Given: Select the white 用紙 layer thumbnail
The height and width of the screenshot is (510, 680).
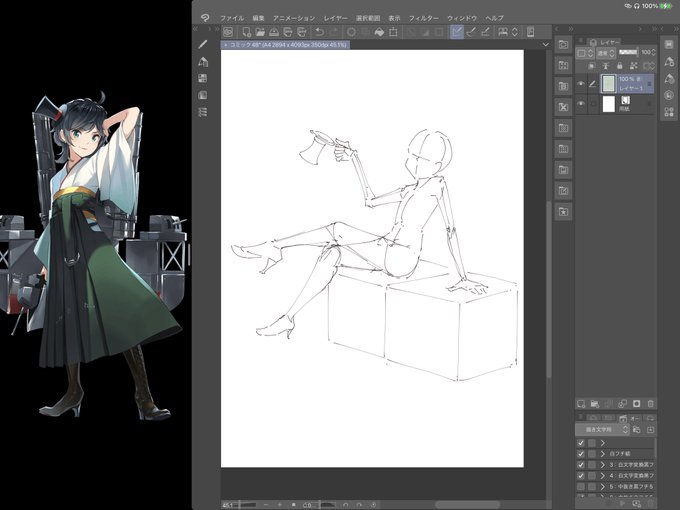Looking at the screenshot, I should [x=608, y=104].
